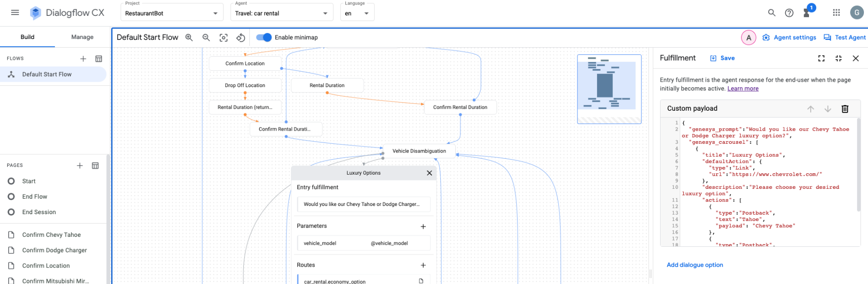Delete the custom payload with trash icon

pos(845,109)
